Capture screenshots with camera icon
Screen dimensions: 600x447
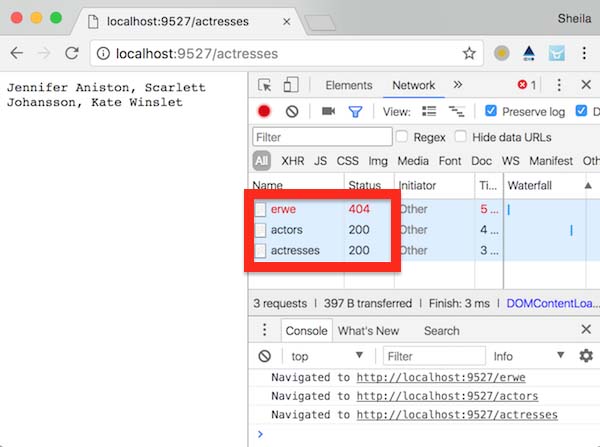[328, 111]
